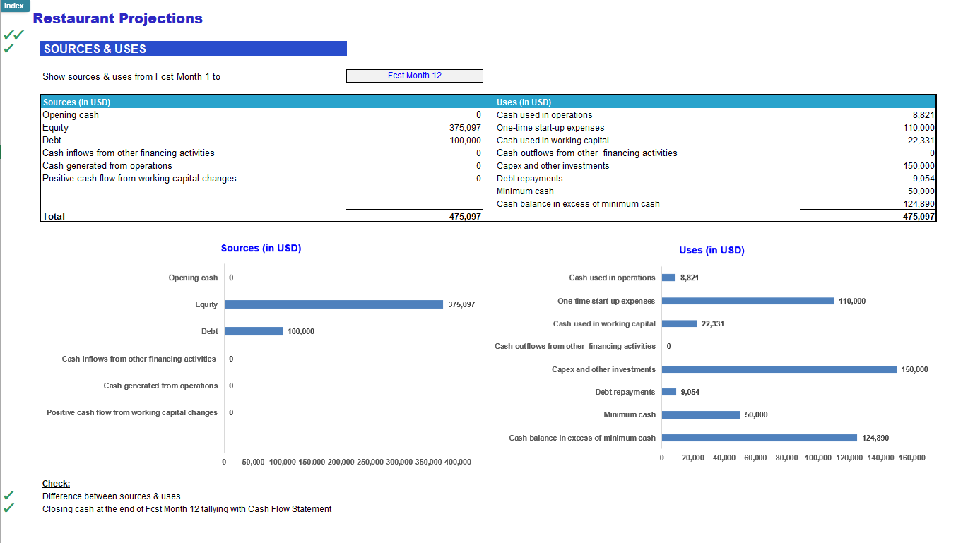Click the Minimum cash chart bar
The image size is (980, 543).
[701, 414]
